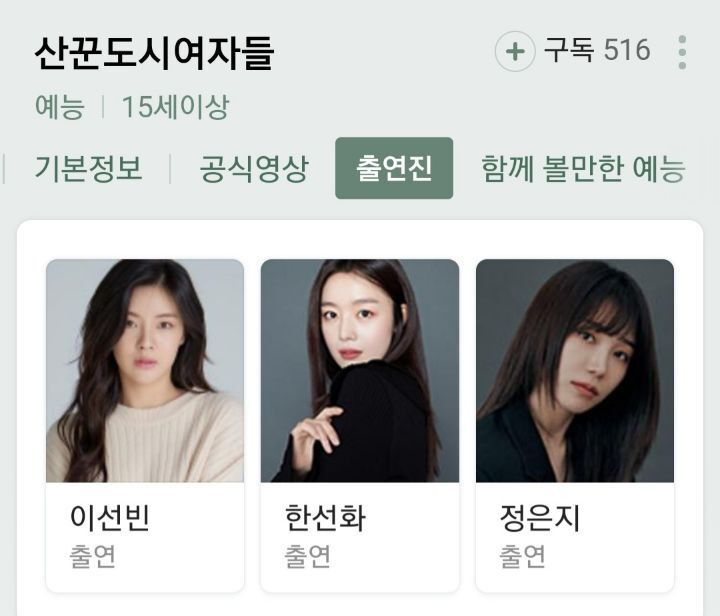The height and width of the screenshot is (616, 720).
Task: Tap the plus subscribe icon
Action: 515,51
